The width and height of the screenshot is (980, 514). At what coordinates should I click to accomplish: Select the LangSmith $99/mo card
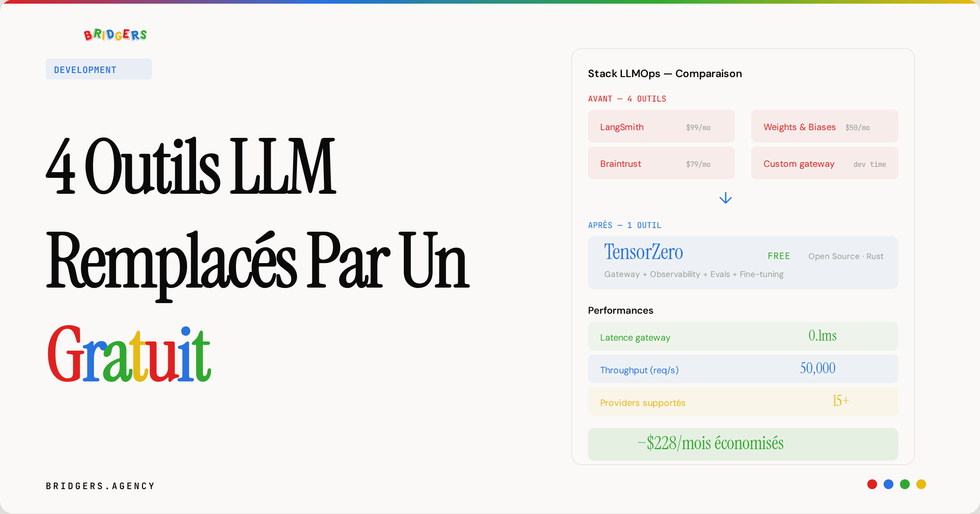pyautogui.click(x=661, y=126)
